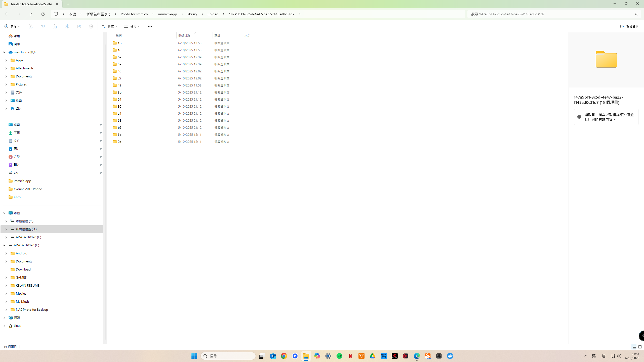Add a new tab with plus icon
The width and height of the screenshot is (644, 362).
(x=68, y=4)
